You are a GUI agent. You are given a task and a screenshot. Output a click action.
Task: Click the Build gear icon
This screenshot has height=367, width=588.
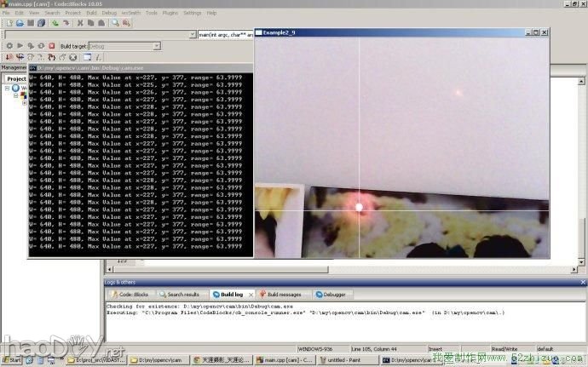coord(9,46)
